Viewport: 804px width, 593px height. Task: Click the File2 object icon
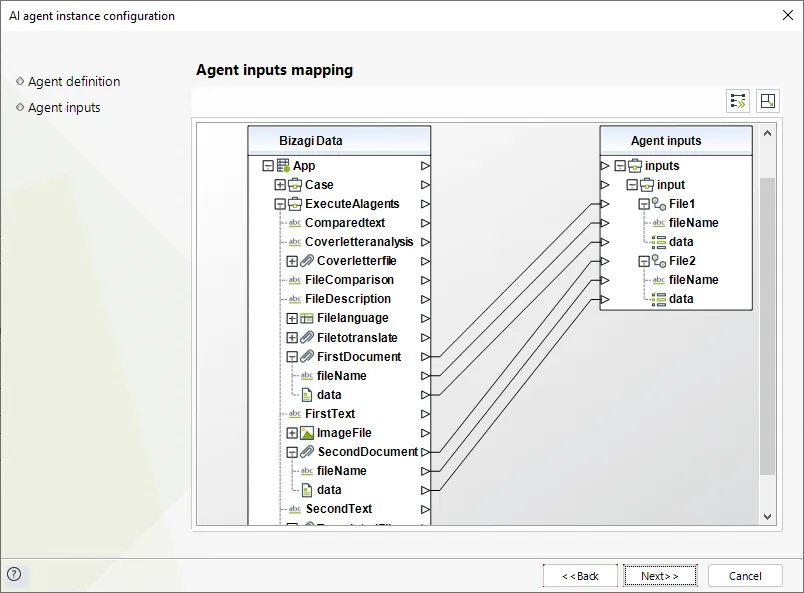click(659, 261)
